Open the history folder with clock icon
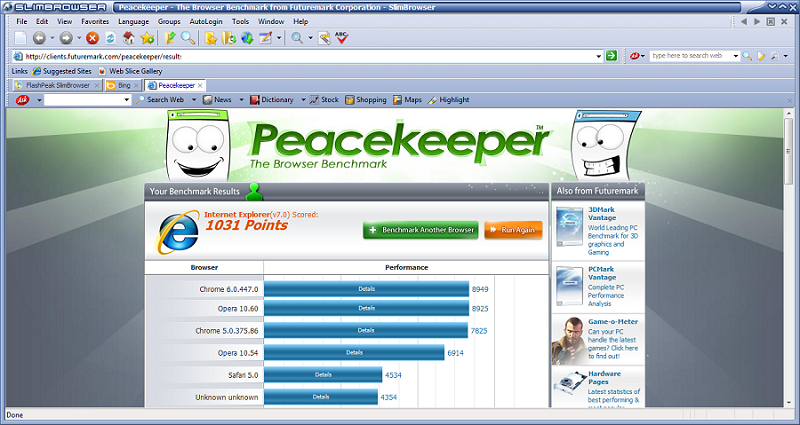 [x=229, y=38]
